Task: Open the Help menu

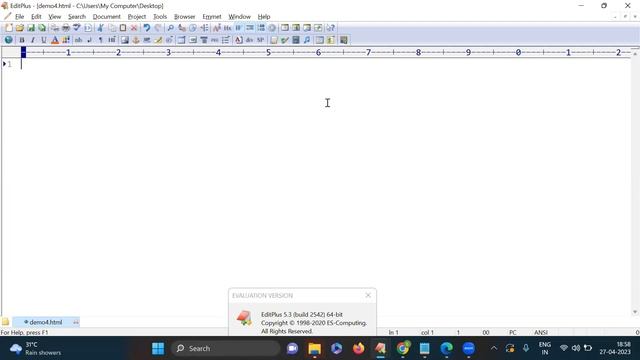Action: [x=264, y=17]
